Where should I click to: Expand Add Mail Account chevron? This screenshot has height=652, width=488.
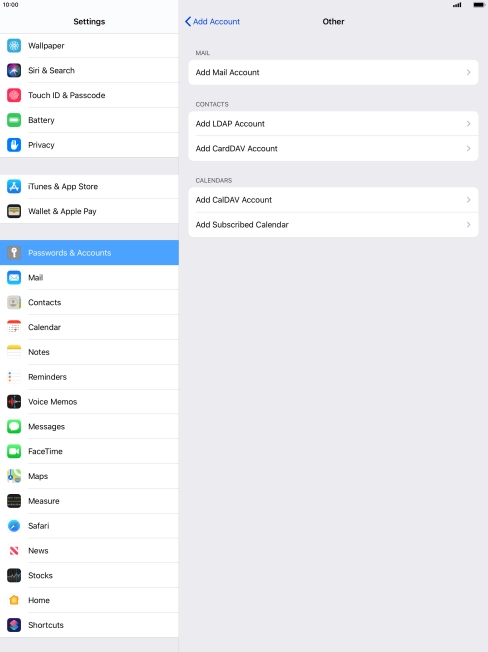coord(468,72)
